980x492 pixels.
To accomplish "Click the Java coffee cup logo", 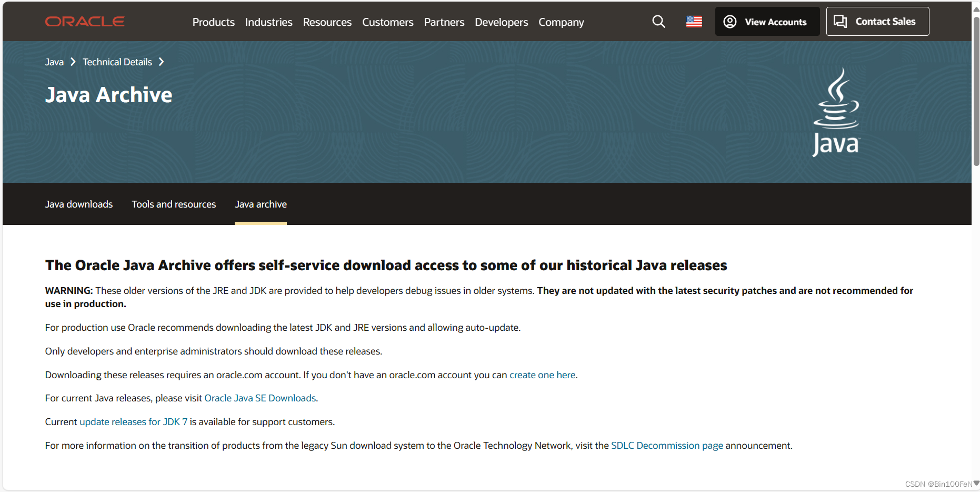I will [836, 112].
